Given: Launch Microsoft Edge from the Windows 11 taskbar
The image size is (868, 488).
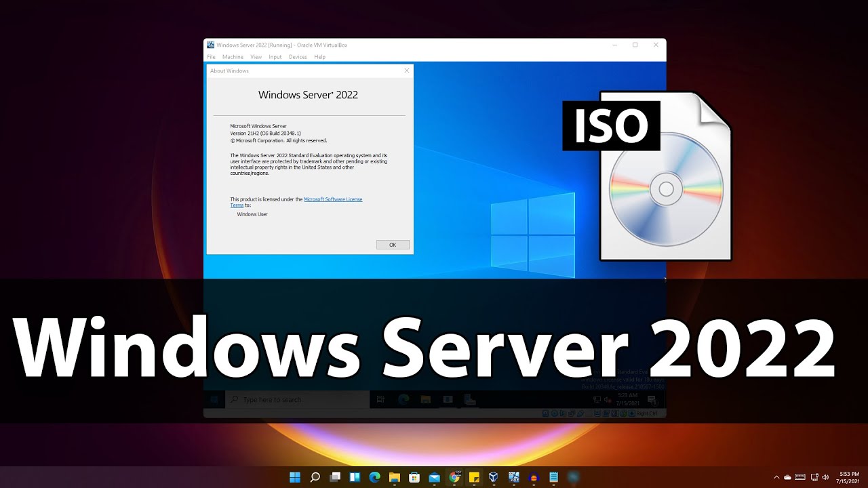Looking at the screenshot, I should pyautogui.click(x=374, y=477).
